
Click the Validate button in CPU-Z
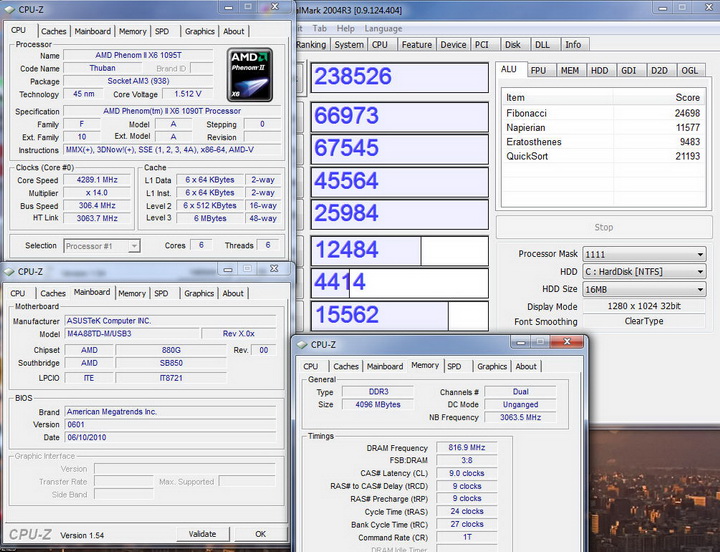point(202,534)
